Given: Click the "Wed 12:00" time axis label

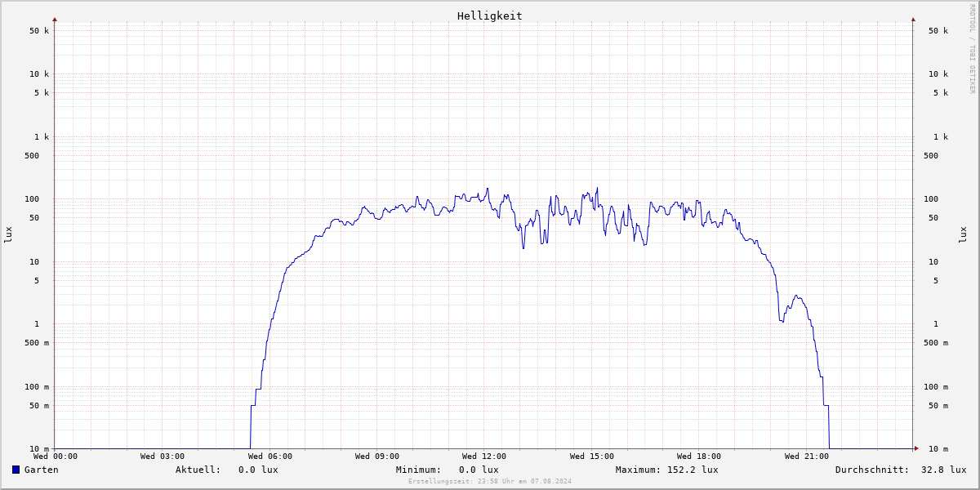Looking at the screenshot, I should [x=484, y=457].
